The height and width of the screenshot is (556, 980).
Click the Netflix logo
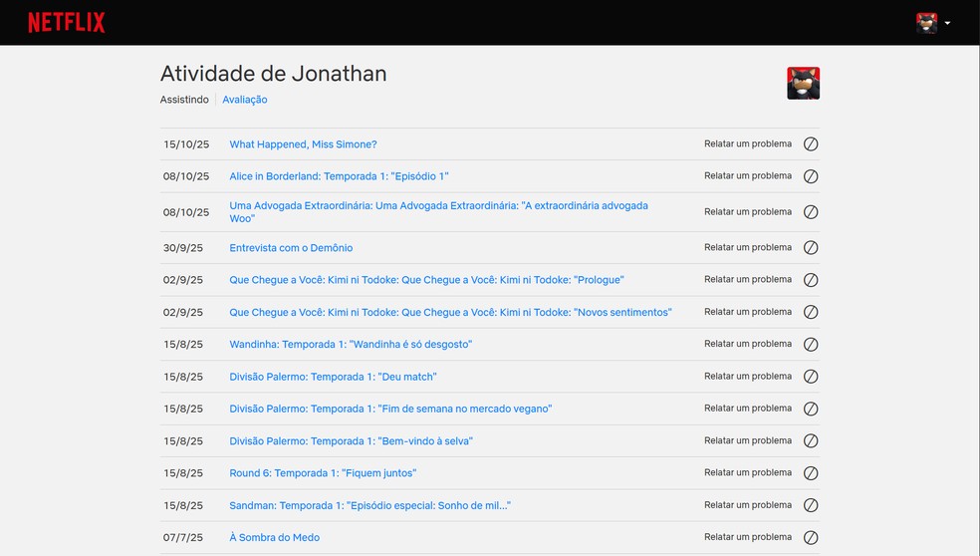tap(67, 23)
